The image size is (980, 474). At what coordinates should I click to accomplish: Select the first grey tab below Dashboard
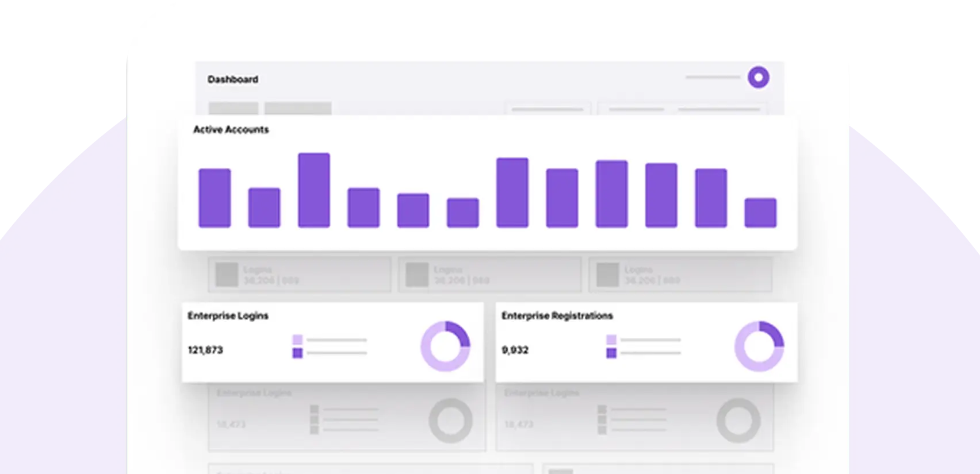pos(233,109)
